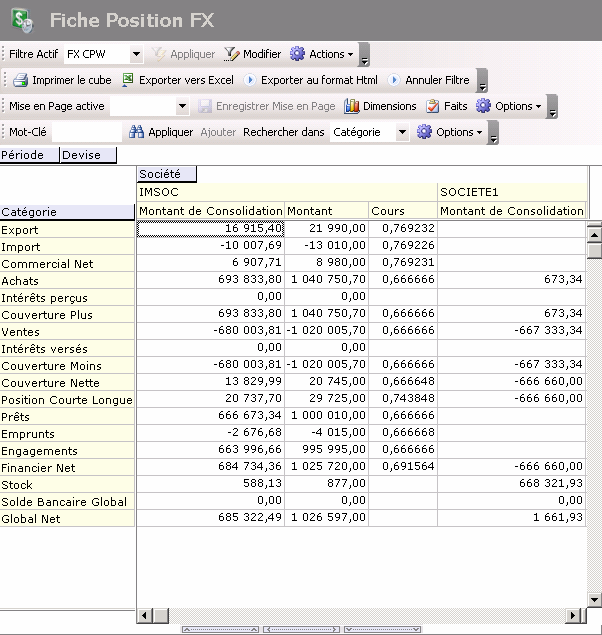Viewport: 602px width, 635px height.
Task: Open the Actions gear dropdown menu
Action: (322, 54)
